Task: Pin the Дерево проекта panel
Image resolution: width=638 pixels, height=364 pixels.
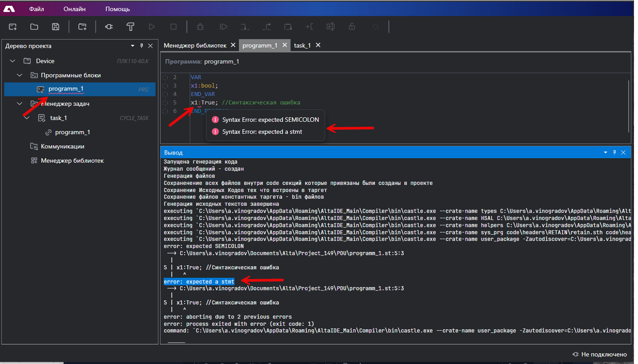Action: click(x=142, y=46)
